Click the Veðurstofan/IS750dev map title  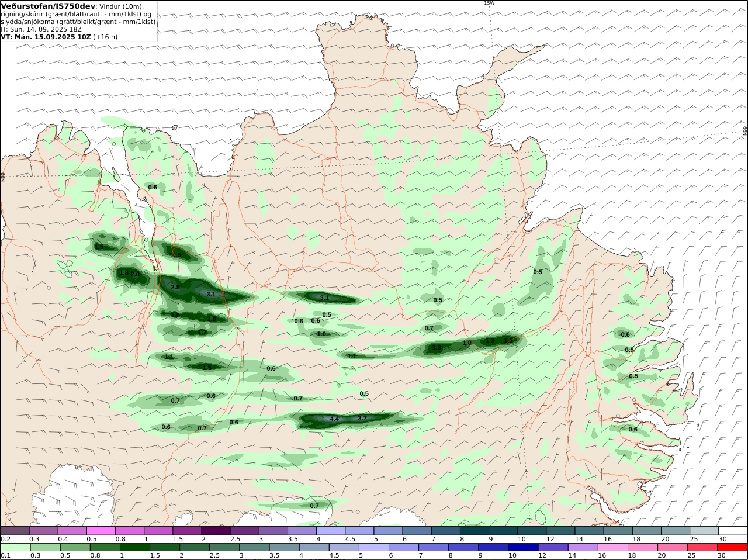[x=48, y=6]
